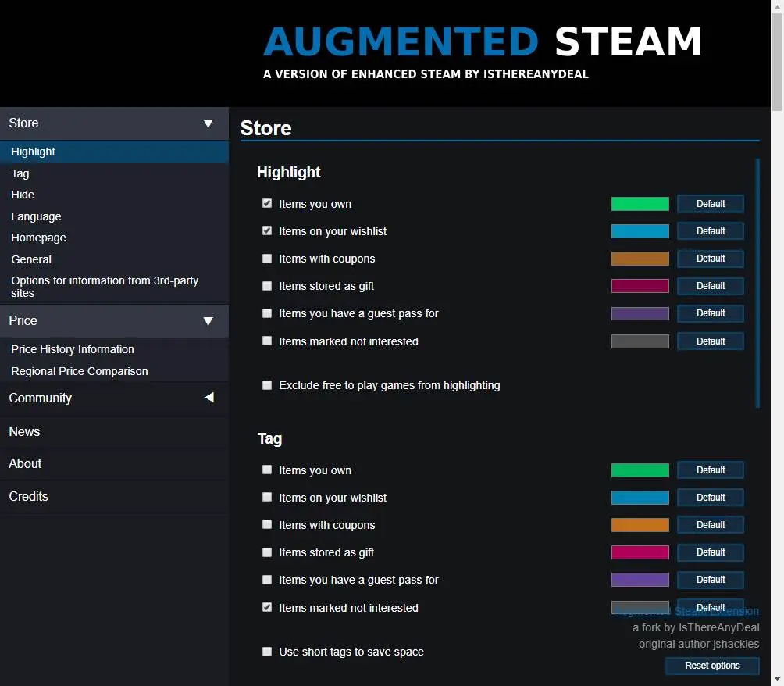The image size is (784, 686).
Task: Reset Tag guest pass color to Default
Action: (711, 580)
